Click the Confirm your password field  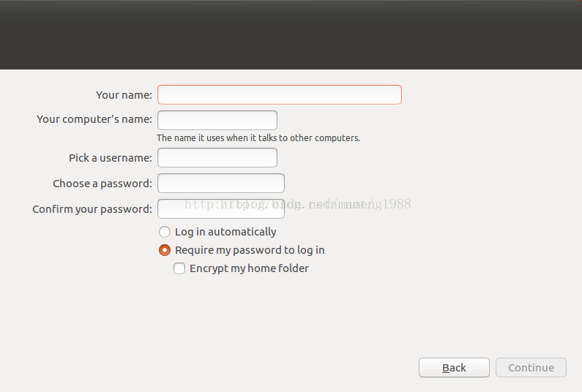[x=221, y=208]
